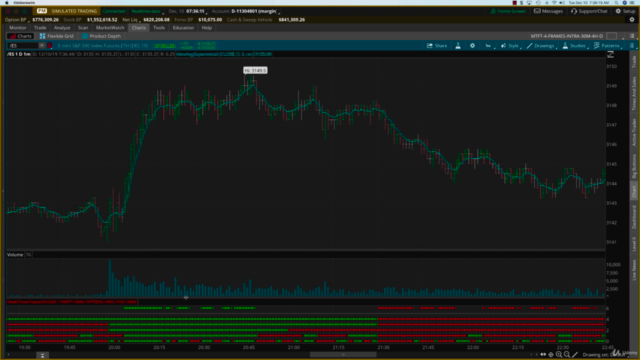Image resolution: width=640 pixels, height=360 pixels.
Task: Click the macOS volume icon
Action: (x=562, y=2)
